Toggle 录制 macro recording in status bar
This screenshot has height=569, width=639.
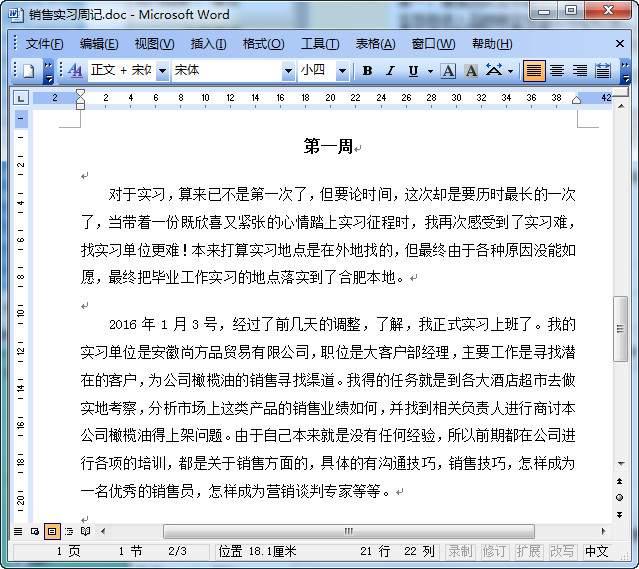click(x=460, y=551)
